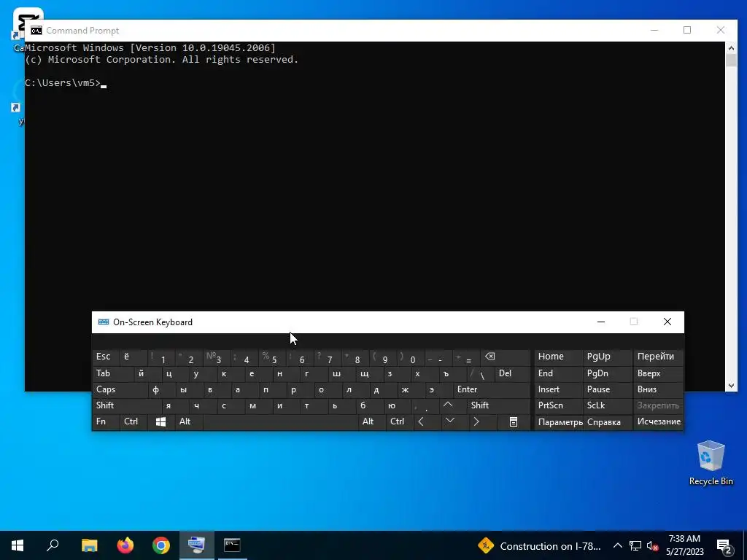
Task: Click the On-Screen Keyboard title bar icon
Action: coord(104,322)
